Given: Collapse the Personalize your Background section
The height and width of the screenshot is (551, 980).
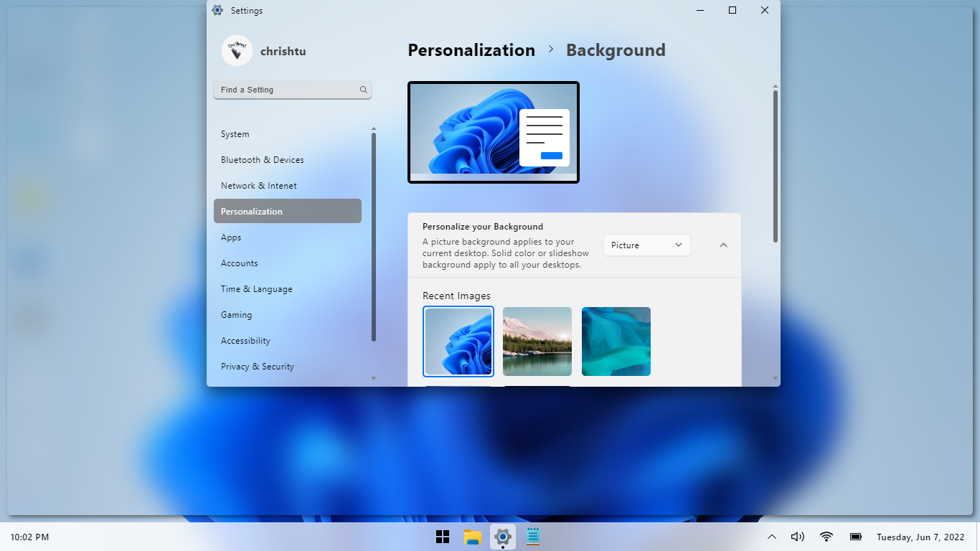Looking at the screenshot, I should [723, 245].
